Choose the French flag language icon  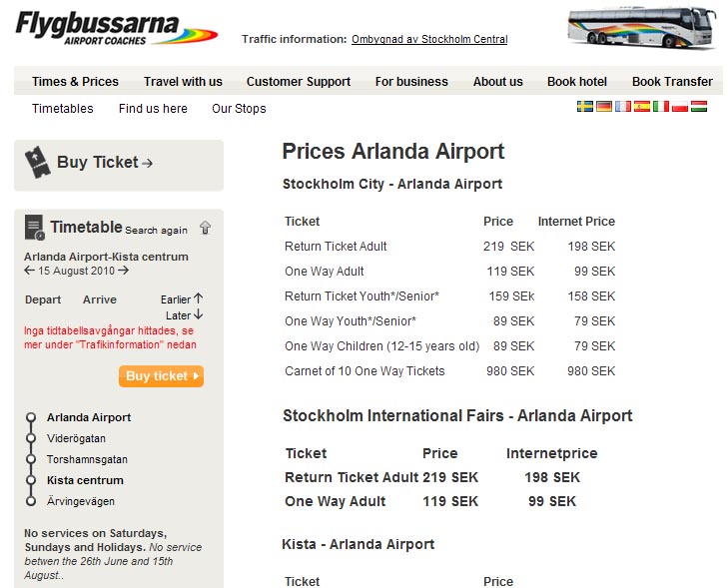(x=622, y=106)
